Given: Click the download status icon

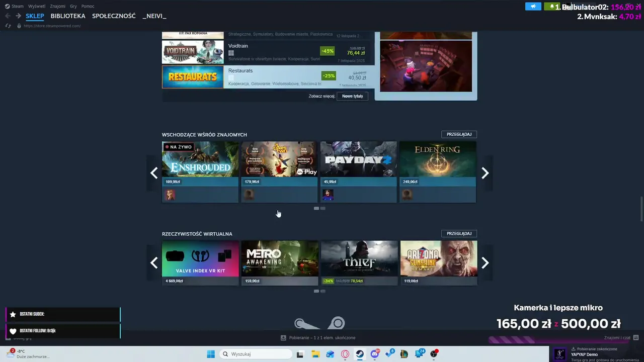Looking at the screenshot, I should 283,338.
